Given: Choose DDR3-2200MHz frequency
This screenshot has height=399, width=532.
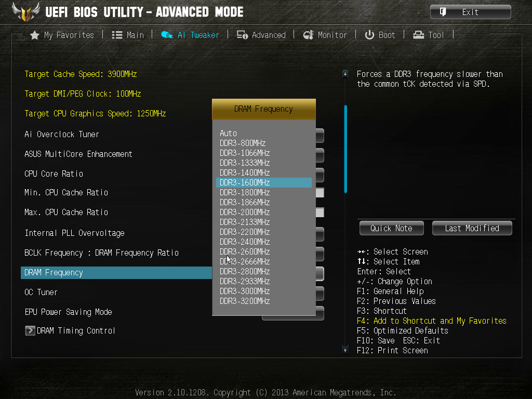Looking at the screenshot, I should (x=264, y=232).
